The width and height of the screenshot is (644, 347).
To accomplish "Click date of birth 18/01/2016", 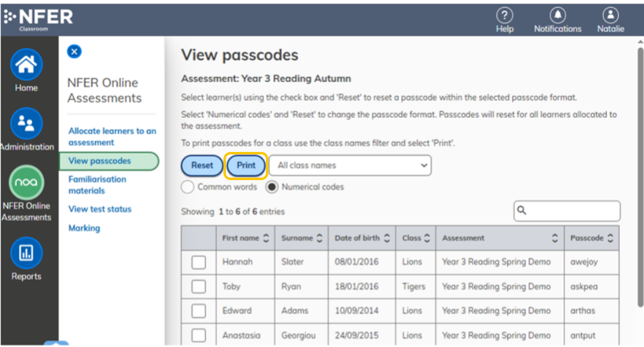I will [x=356, y=287].
